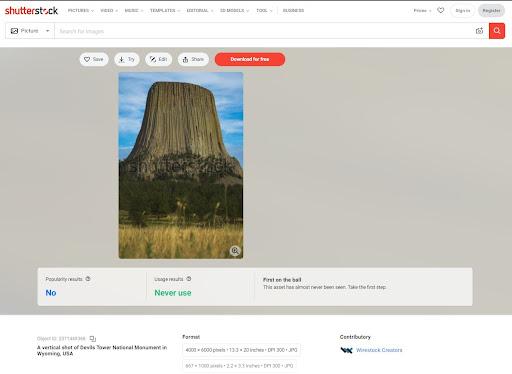Open the Templates menu

tap(165, 11)
